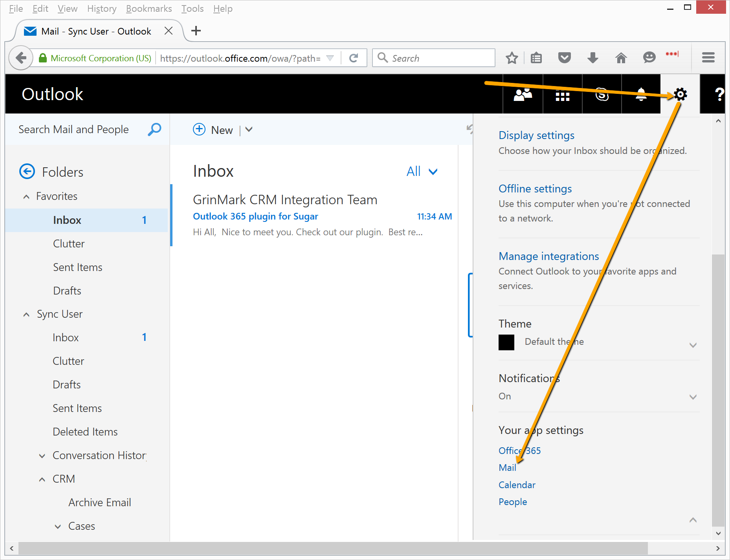The image size is (730, 560).
Task: Open the Edit menu
Action: tap(40, 9)
